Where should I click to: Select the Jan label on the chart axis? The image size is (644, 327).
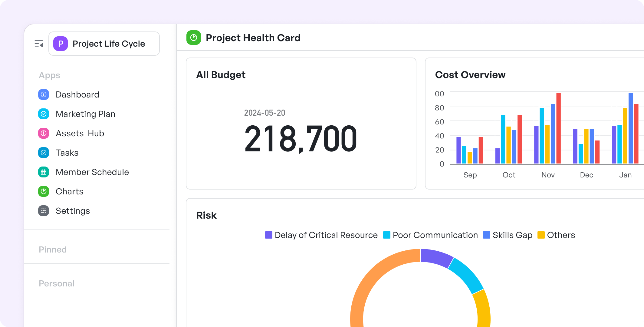tap(626, 175)
